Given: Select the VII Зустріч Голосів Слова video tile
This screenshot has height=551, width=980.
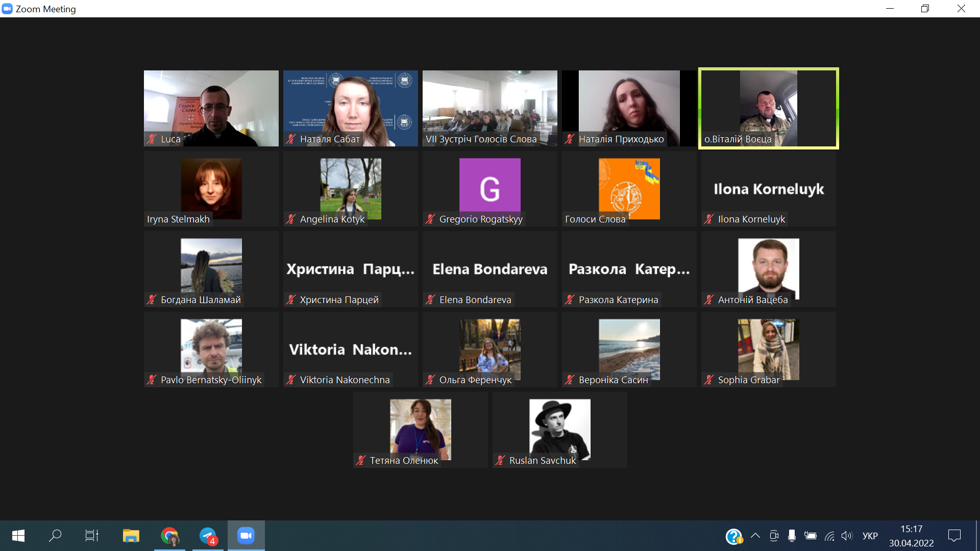Looking at the screenshot, I should [489, 108].
